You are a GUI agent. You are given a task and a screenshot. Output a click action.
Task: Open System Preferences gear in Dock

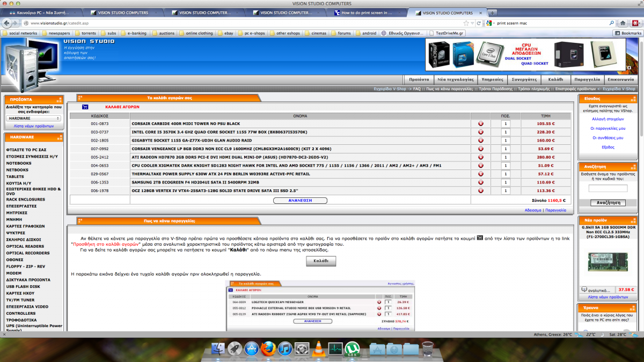pyautogui.click(x=302, y=350)
